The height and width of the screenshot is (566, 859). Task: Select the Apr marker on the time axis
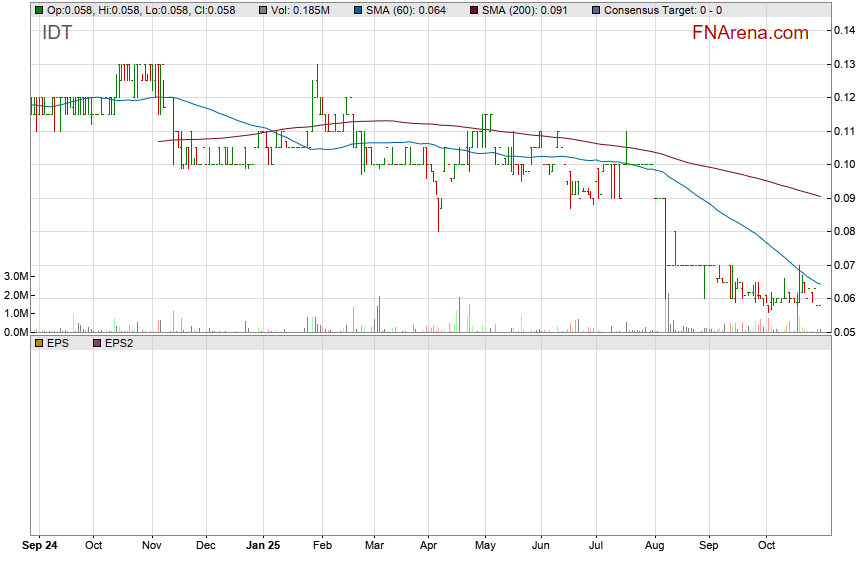tap(428, 546)
